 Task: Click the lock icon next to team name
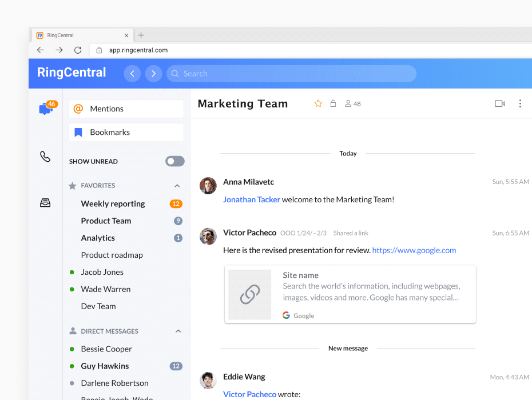click(x=333, y=103)
